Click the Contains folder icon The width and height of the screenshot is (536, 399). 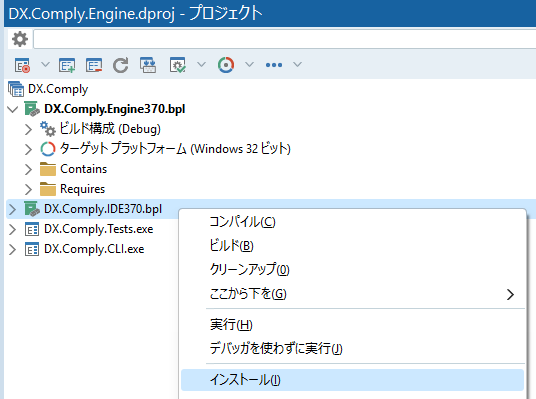click(48, 169)
